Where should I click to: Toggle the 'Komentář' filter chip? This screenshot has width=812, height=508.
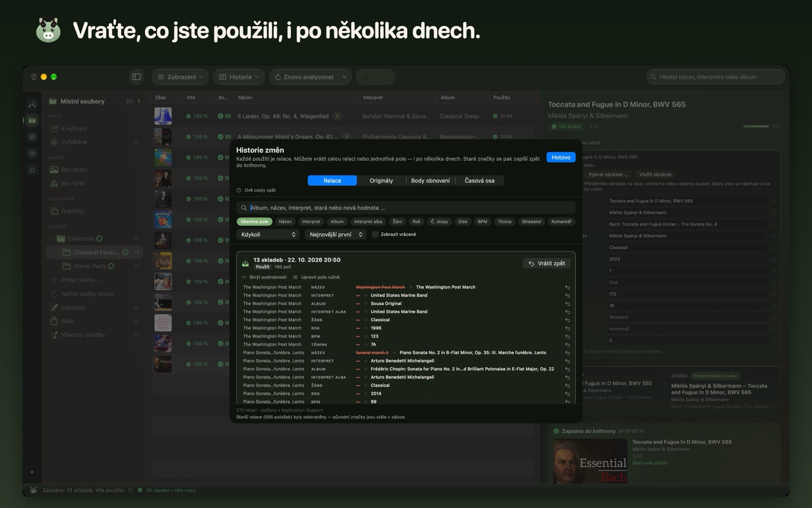561,221
